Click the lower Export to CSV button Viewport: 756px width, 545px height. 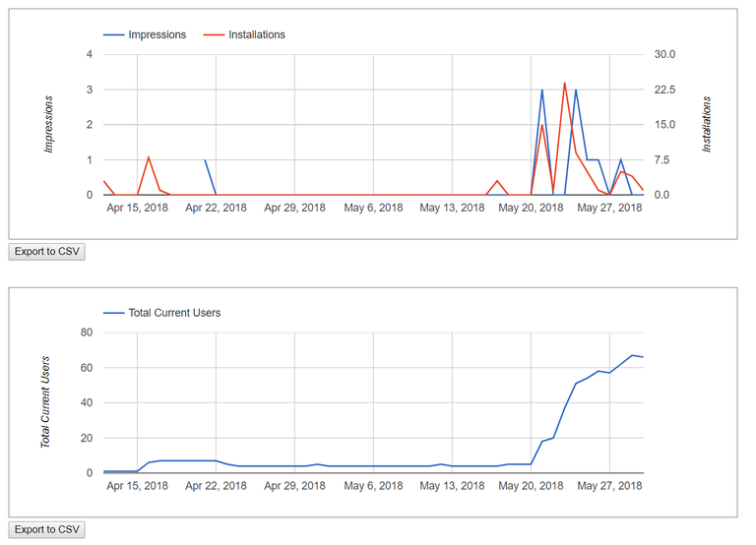47,529
